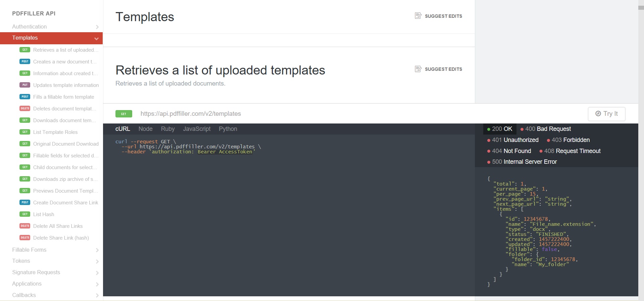Click GET badge beside Child documents for selected
The height and width of the screenshot is (301, 644).
pyautogui.click(x=25, y=167)
